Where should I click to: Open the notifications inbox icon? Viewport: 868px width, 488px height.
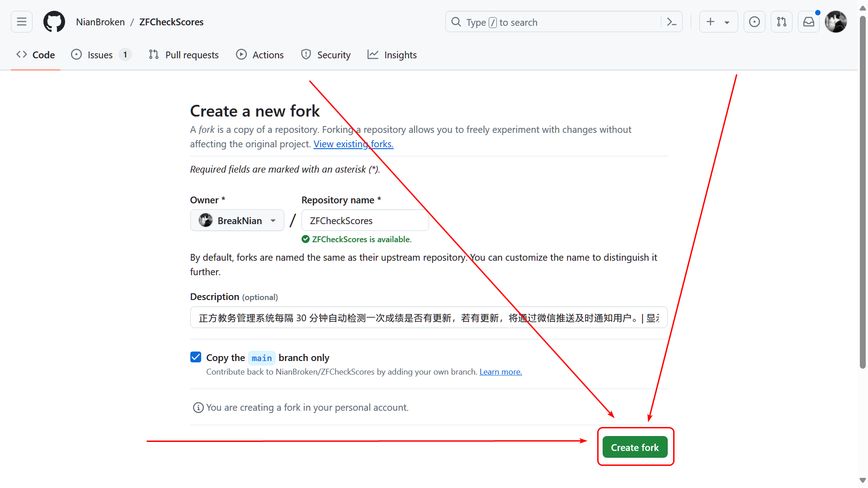808,22
